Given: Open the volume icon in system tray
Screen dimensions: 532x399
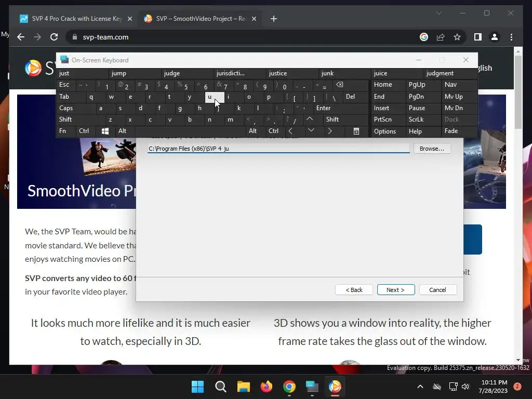Looking at the screenshot, I should (x=465, y=387).
